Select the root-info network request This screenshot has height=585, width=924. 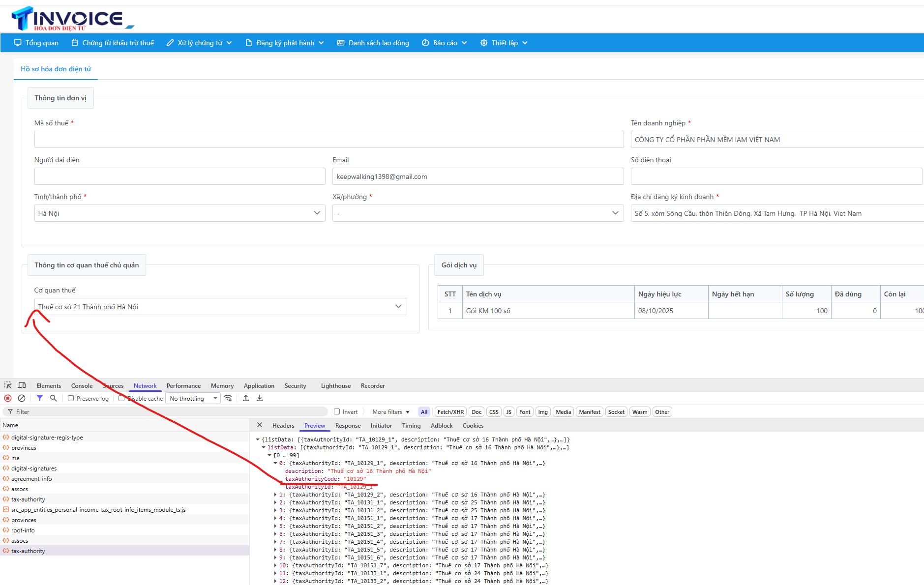124,530
